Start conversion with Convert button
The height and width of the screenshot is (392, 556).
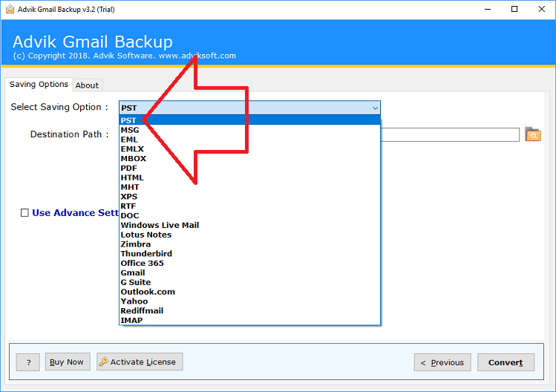click(506, 362)
